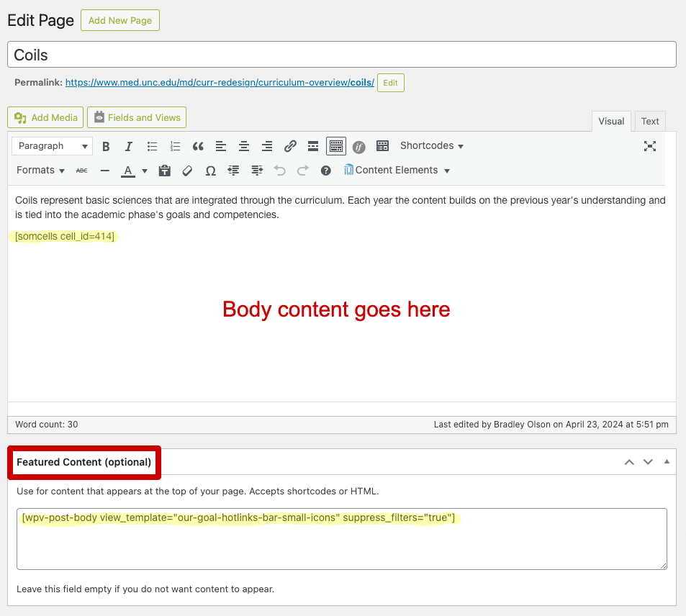This screenshot has width=686, height=616.
Task: Open the Shortcodes dropdown
Action: 430,146
